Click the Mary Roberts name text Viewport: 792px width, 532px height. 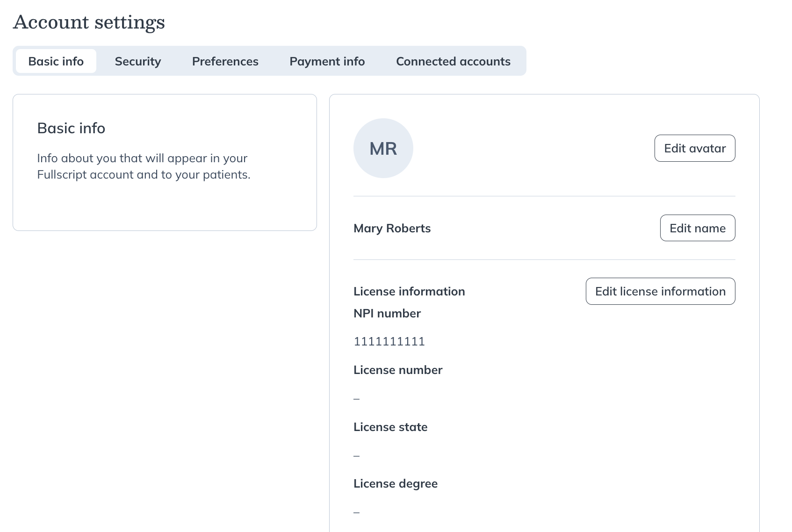(x=392, y=228)
